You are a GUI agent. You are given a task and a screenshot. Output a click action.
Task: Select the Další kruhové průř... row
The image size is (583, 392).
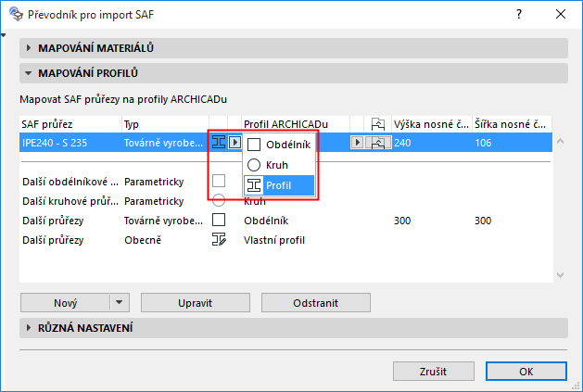coord(285,201)
